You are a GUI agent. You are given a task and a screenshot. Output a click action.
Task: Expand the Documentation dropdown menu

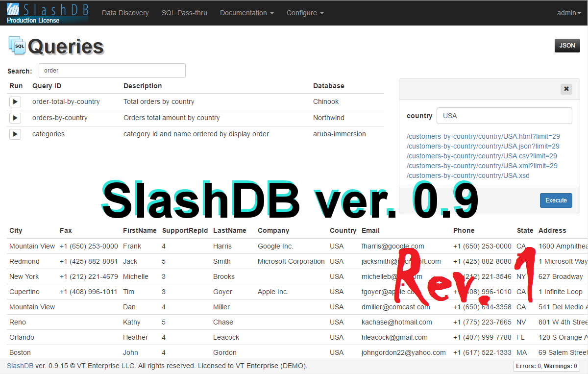click(x=247, y=13)
